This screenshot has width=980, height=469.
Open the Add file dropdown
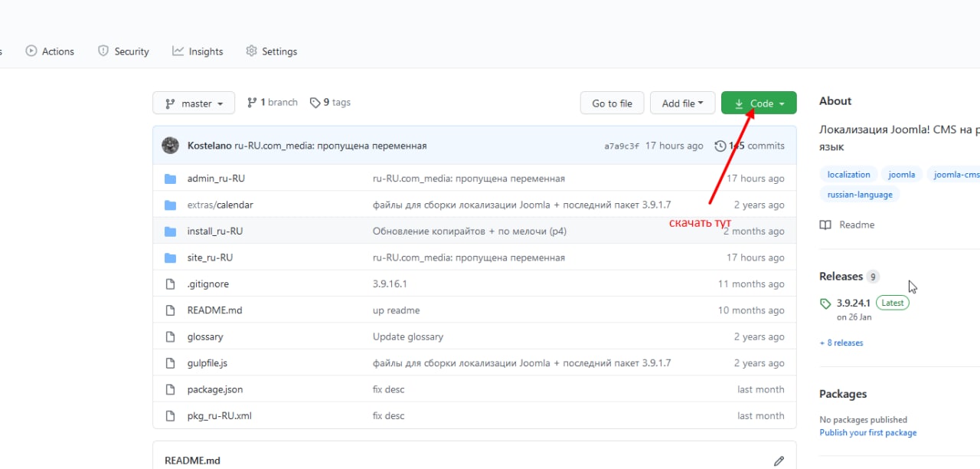click(x=682, y=103)
